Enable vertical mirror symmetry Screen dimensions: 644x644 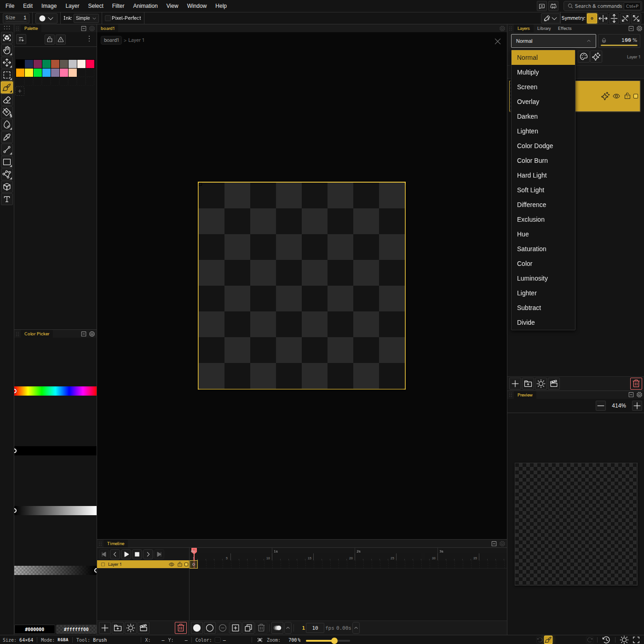(x=614, y=18)
